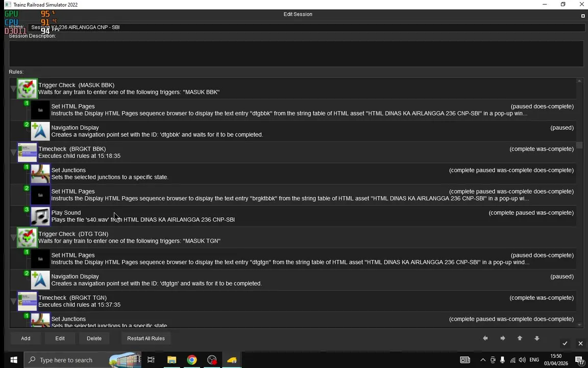Select the 'Sets the selected junctions to a specific state.' text under BRGKT BBK
Screen dimensions: 588x368
(x=110, y=177)
